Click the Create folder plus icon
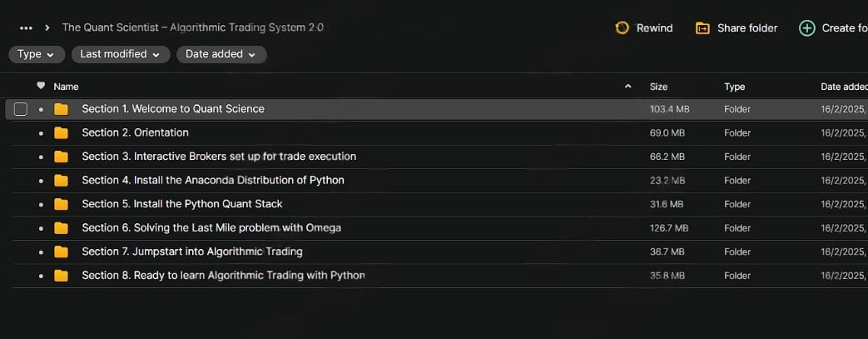The image size is (868, 339). [806, 27]
